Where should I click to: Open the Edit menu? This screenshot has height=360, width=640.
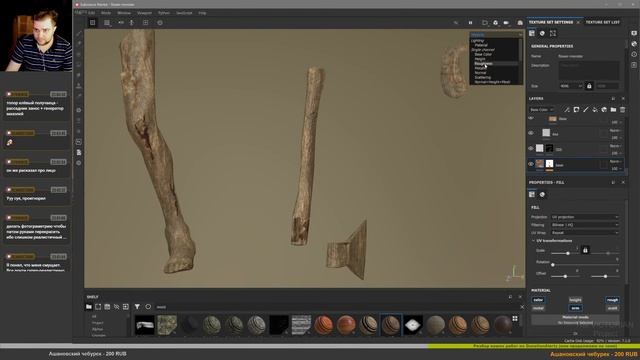click(x=92, y=13)
